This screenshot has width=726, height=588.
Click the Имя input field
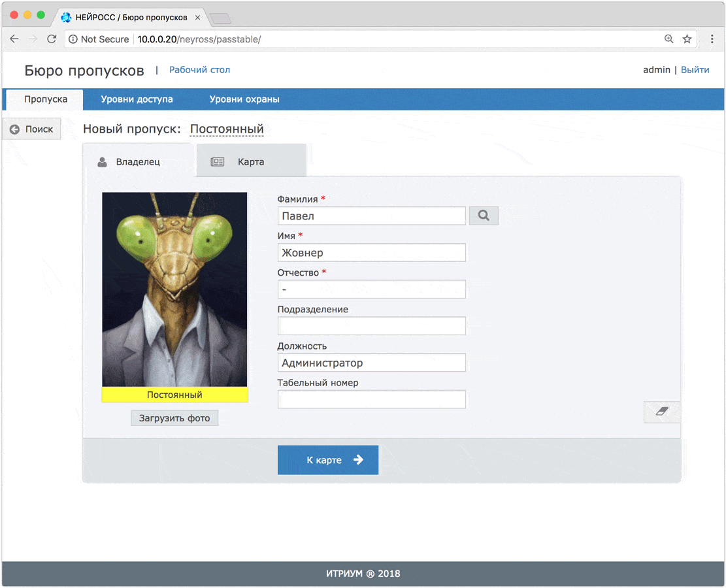(371, 252)
